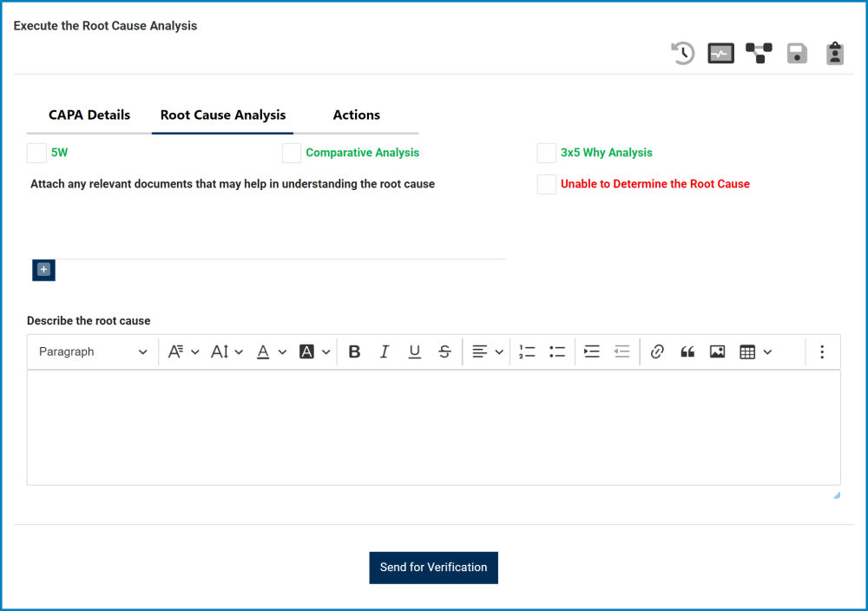Check the Comparative Analysis option
This screenshot has width=868, height=611.
(x=292, y=153)
